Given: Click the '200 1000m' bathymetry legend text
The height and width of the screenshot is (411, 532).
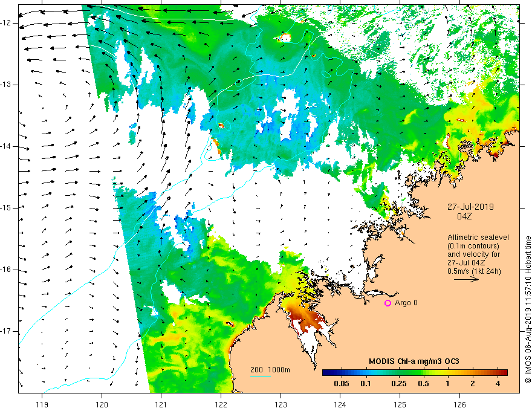Looking at the screenshot, I should point(270,370).
